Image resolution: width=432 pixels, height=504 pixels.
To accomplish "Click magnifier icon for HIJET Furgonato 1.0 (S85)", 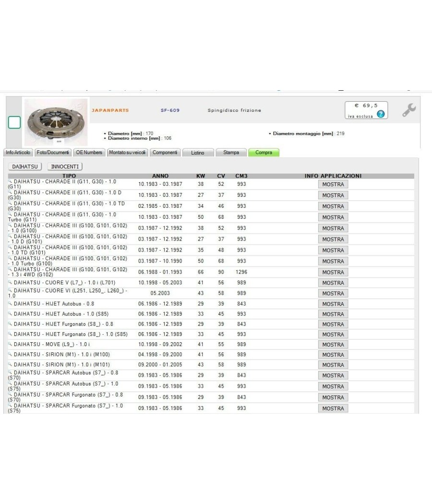I will (10, 334).
